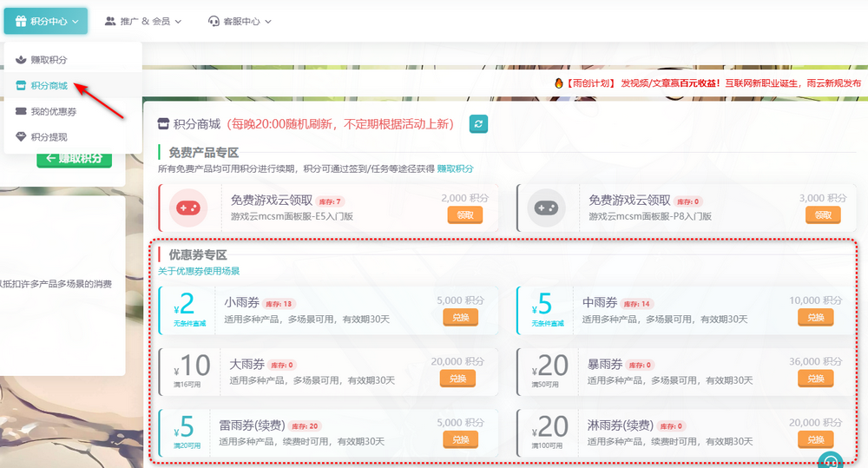Open the 客服中心 dropdown menu
The width and height of the screenshot is (868, 468).
pos(240,21)
